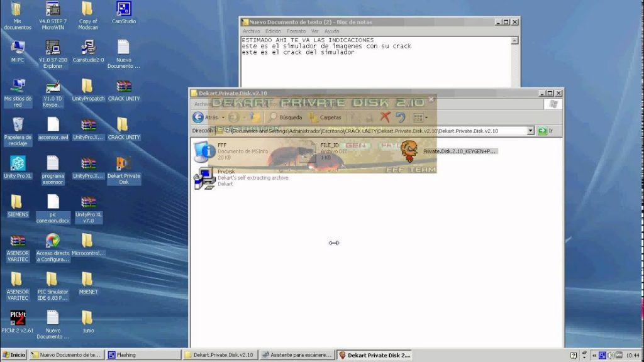Select the Mis sitios de red icon
The width and height of the screenshot is (644, 362).
[x=17, y=93]
